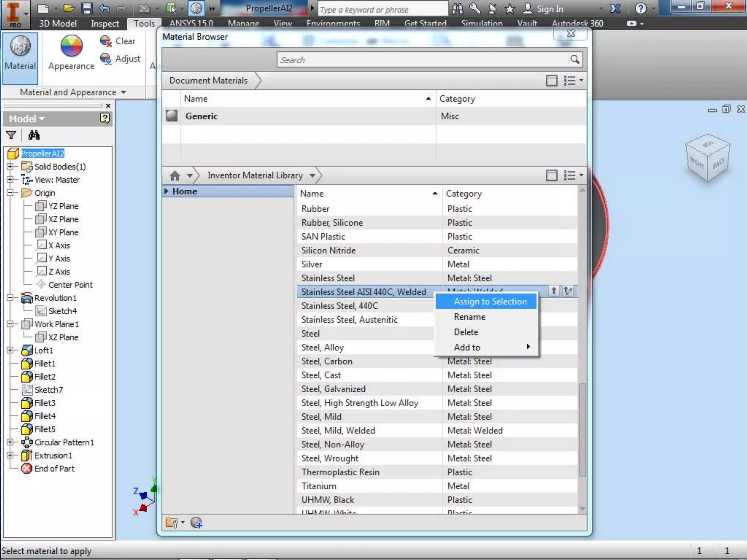The width and height of the screenshot is (747, 560).
Task: Click the filter funnel icon in Model browser
Action: pos(11,135)
